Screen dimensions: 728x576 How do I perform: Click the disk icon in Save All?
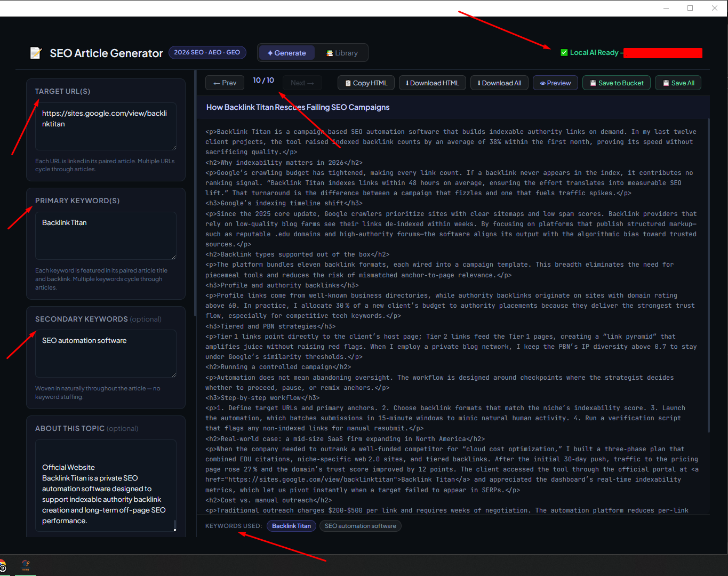pos(666,83)
